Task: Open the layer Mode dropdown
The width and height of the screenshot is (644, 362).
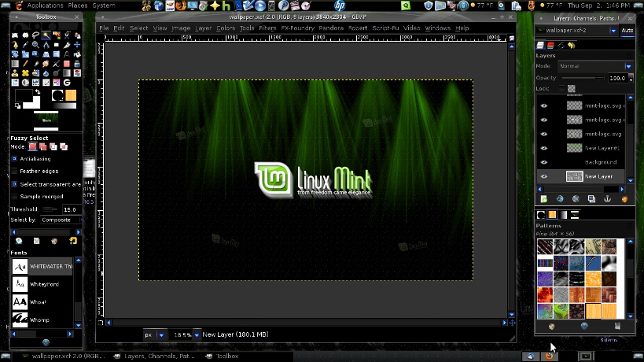Action: click(x=595, y=66)
